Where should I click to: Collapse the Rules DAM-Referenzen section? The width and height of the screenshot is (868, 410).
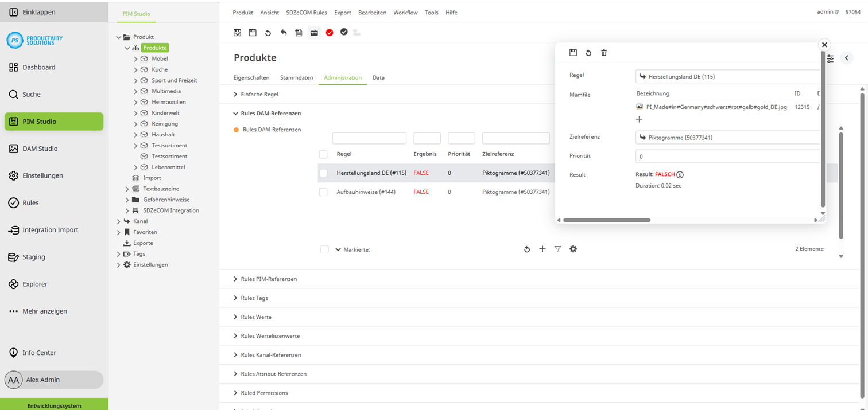235,114
